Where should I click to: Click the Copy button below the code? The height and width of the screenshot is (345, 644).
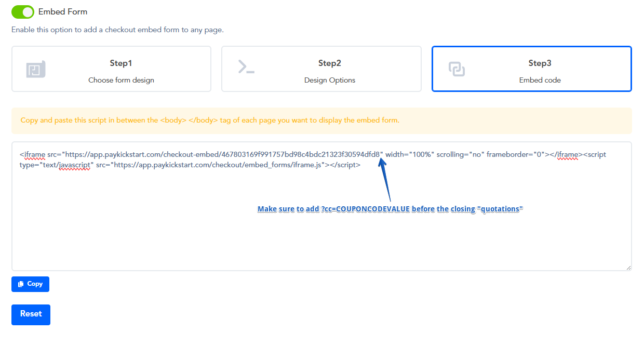tap(30, 284)
